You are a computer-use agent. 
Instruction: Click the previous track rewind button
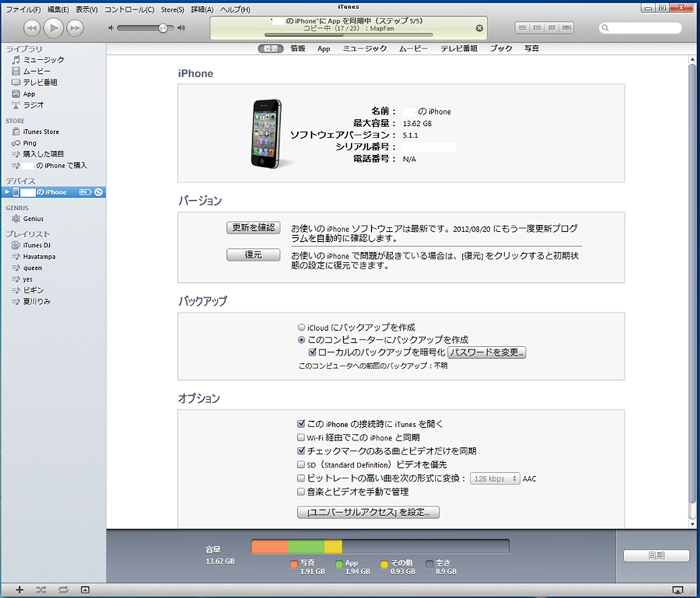[x=31, y=28]
